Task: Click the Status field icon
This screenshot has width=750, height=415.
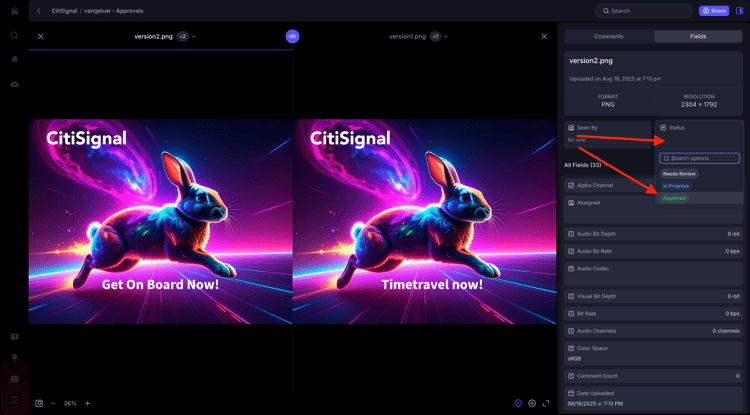Action: 663,128
